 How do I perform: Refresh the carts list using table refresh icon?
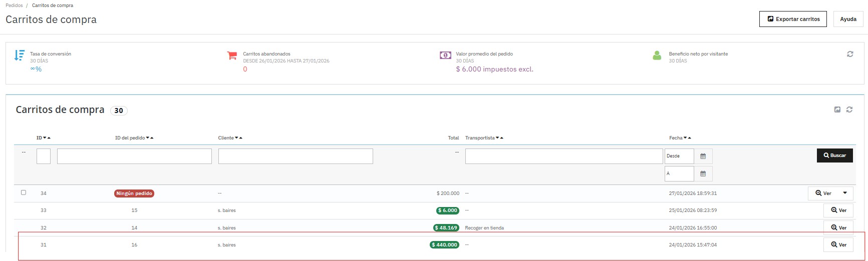849,109
